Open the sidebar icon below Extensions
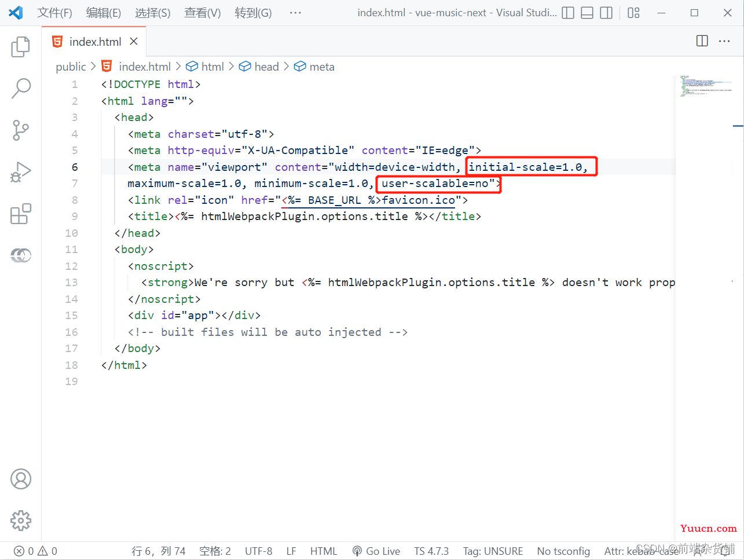This screenshot has width=744, height=560. coord(21,255)
